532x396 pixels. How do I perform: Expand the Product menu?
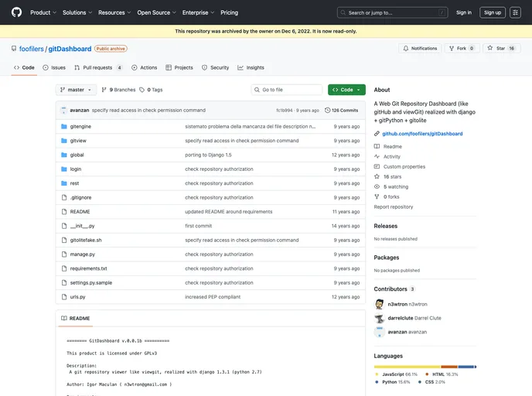coord(43,12)
